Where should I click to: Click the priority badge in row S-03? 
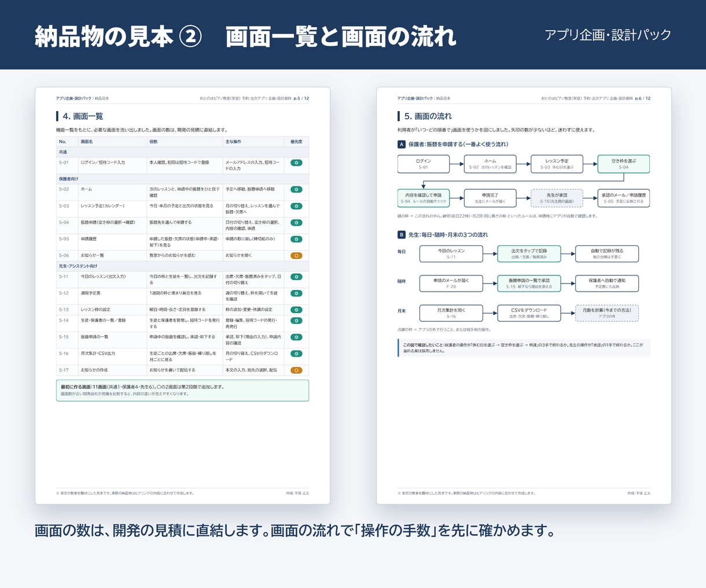296,206
